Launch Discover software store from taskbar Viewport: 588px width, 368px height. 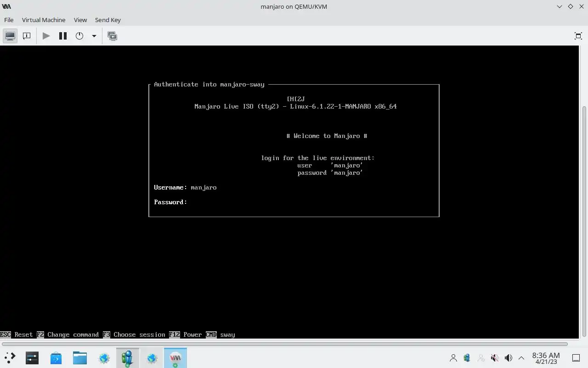pyautogui.click(x=56, y=358)
